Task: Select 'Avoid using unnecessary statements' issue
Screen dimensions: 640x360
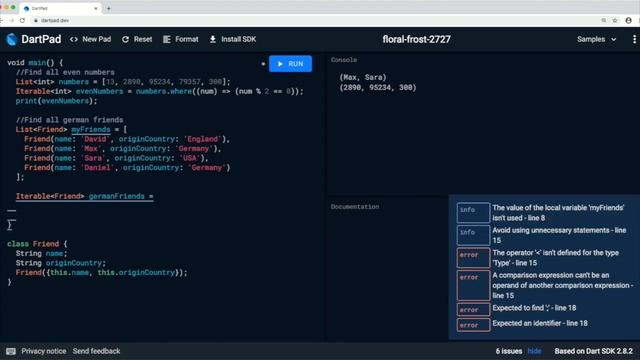Action: pyautogui.click(x=544, y=235)
